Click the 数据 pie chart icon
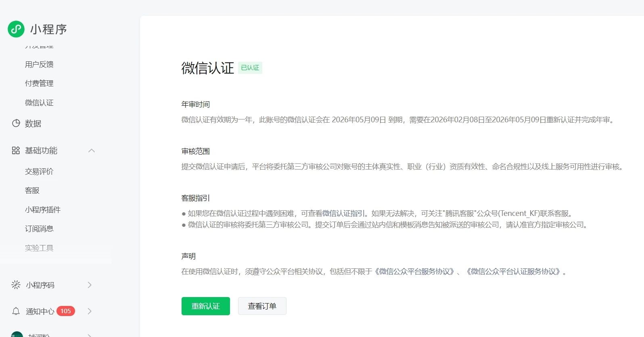Viewport: 644px width, 337px height. coord(16,123)
